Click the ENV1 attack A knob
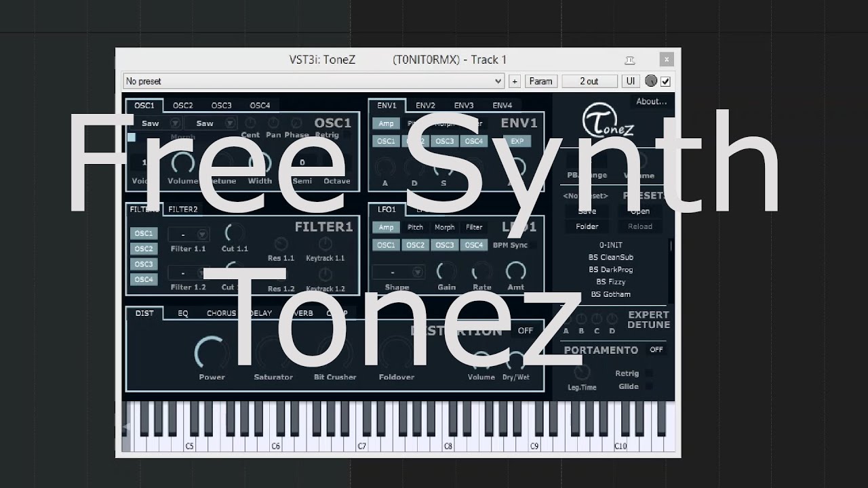 pos(385,167)
